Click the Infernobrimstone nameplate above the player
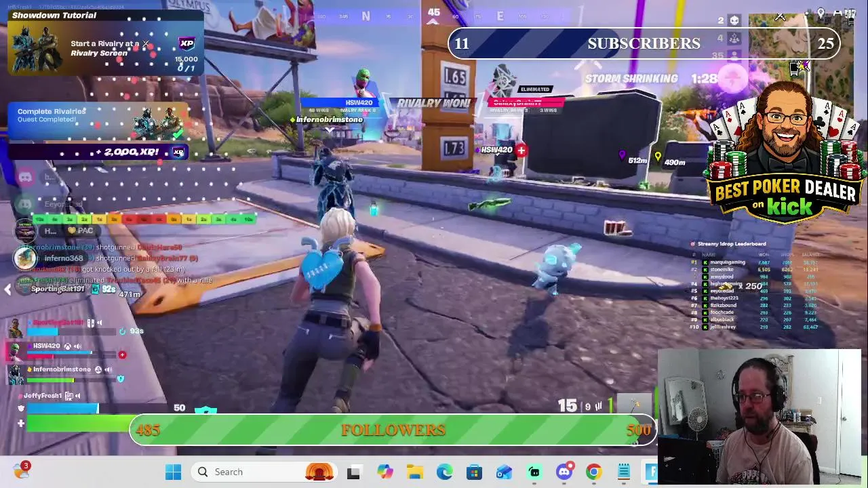The height and width of the screenshot is (488, 868). pos(330,120)
